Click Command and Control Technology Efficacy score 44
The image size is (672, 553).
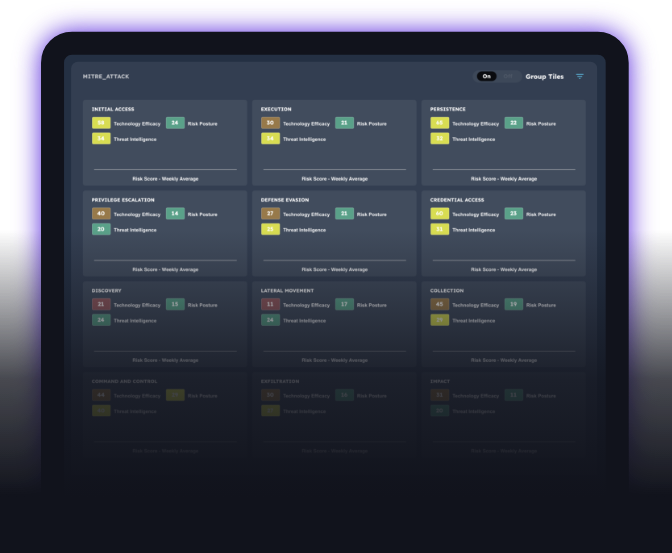pyautogui.click(x=101, y=395)
